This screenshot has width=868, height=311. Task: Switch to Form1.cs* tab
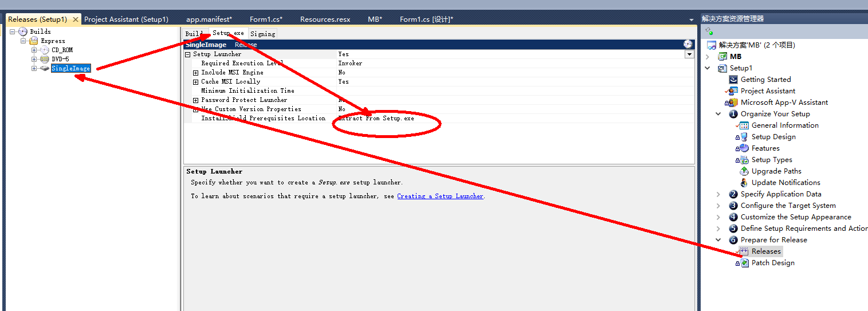point(266,19)
